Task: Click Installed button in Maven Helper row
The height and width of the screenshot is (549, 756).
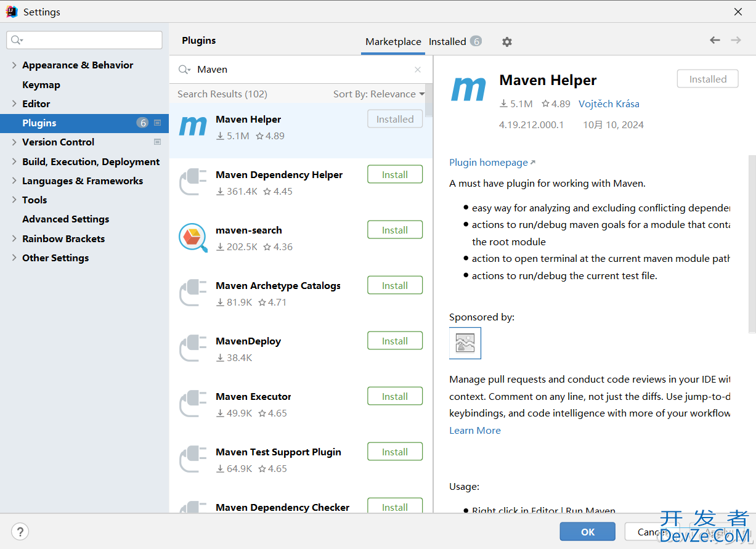Action: [x=395, y=119]
